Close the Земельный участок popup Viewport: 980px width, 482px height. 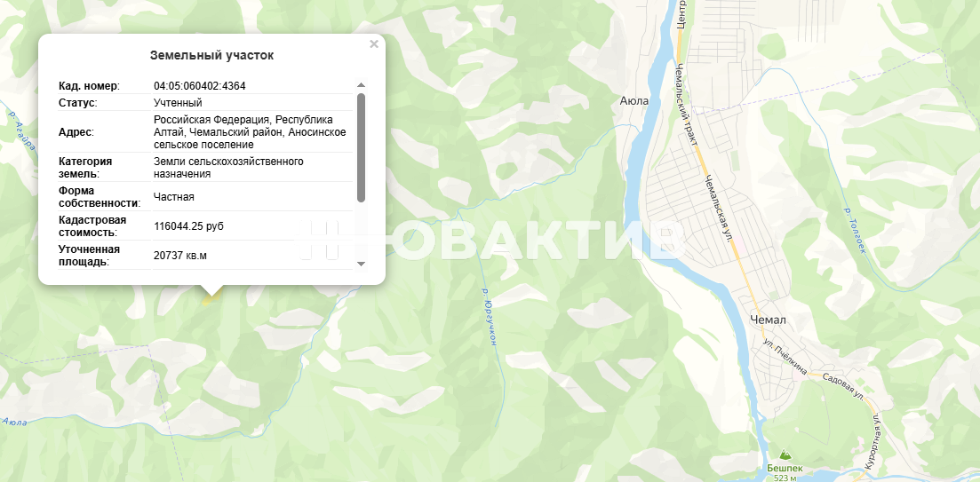(x=374, y=43)
